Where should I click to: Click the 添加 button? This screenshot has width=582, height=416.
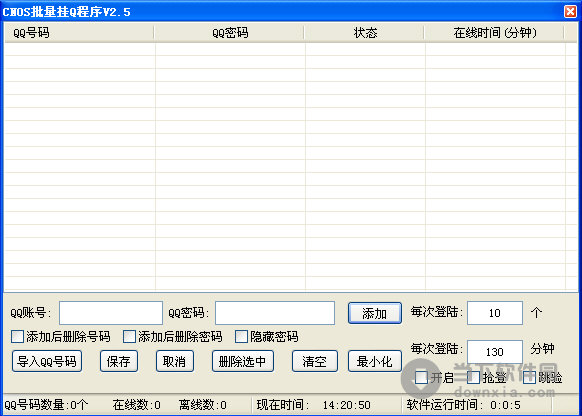click(375, 313)
